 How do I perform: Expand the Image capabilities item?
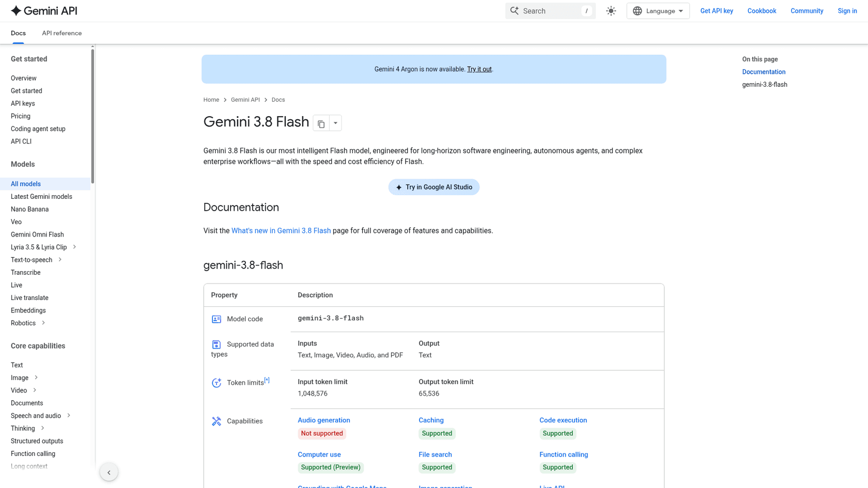(x=36, y=377)
